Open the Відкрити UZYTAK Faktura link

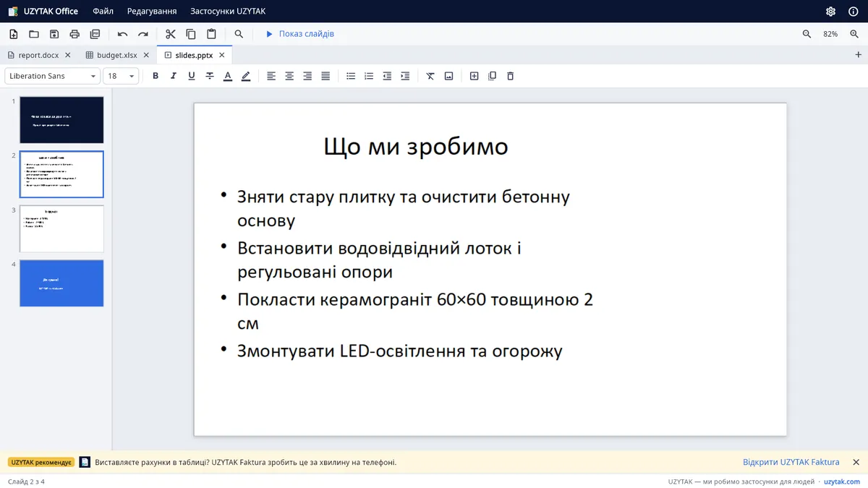click(x=791, y=462)
